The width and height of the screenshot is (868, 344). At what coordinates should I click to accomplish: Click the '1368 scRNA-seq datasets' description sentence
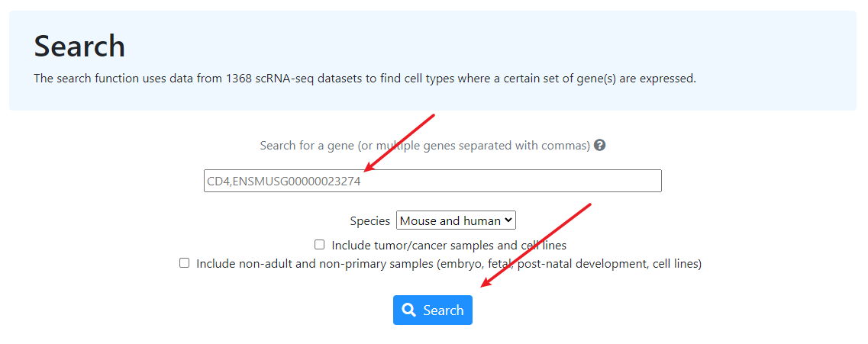click(365, 79)
